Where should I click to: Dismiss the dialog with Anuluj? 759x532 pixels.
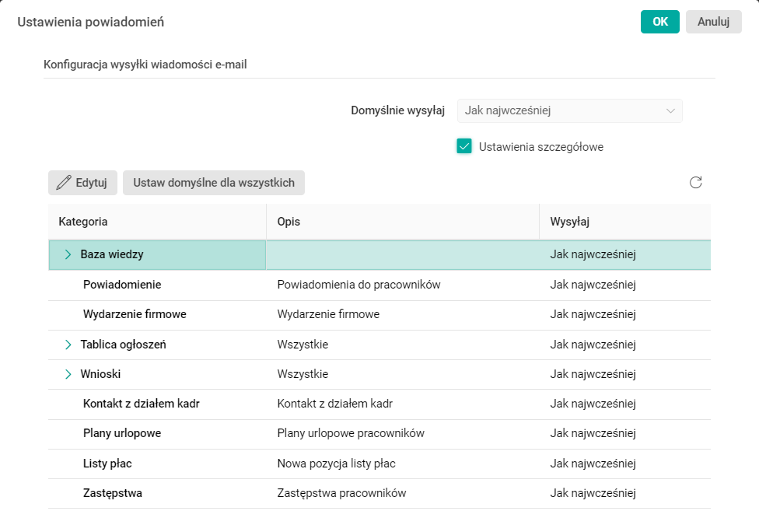pos(712,22)
